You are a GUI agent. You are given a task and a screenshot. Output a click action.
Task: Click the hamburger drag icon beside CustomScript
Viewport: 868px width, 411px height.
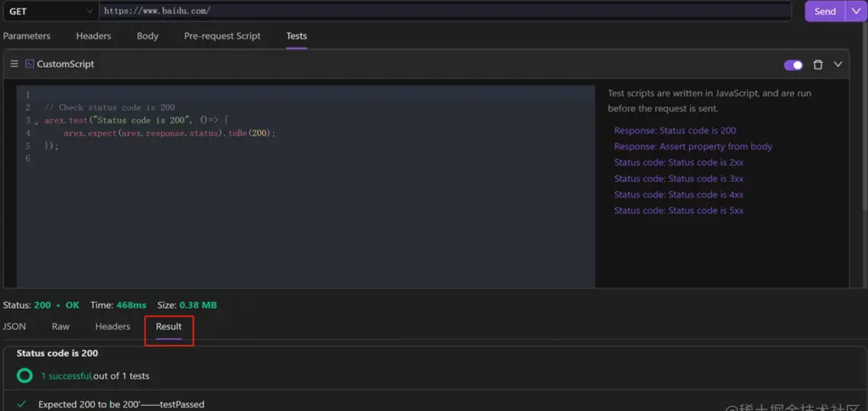[x=14, y=64]
